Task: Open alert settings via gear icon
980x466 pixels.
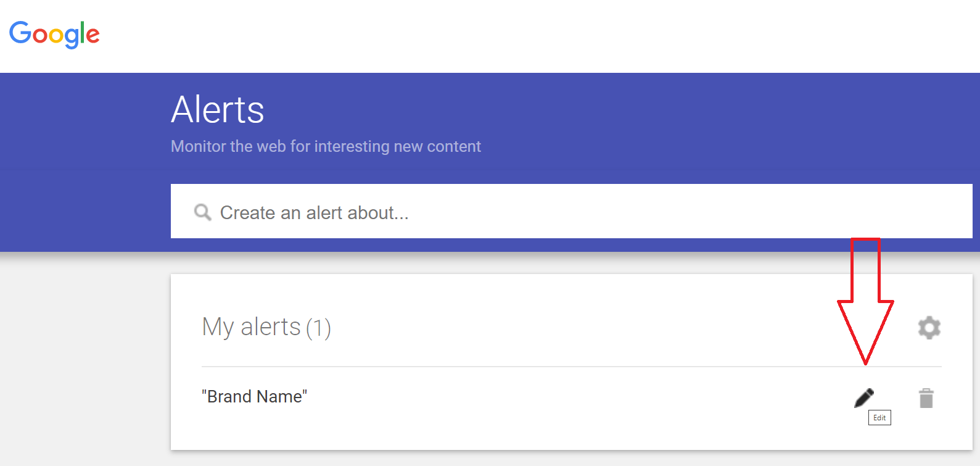Action: coord(929,328)
